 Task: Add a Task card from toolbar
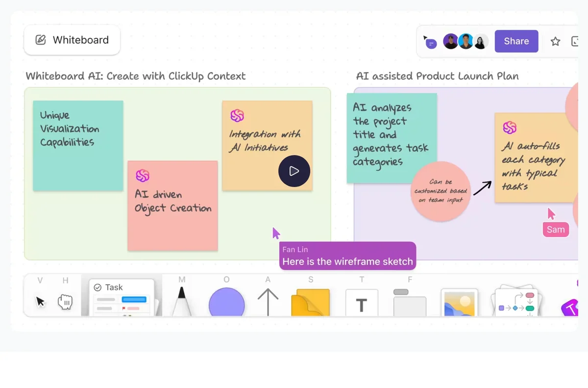122,297
